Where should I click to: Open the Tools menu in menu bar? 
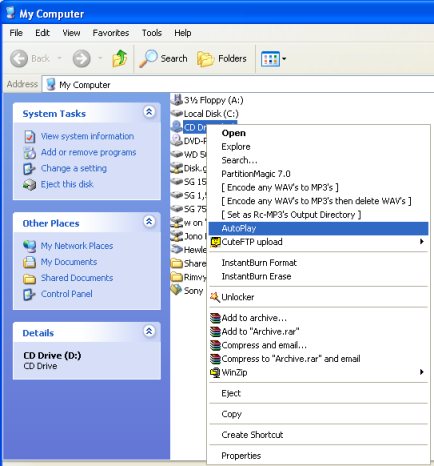[x=152, y=33]
